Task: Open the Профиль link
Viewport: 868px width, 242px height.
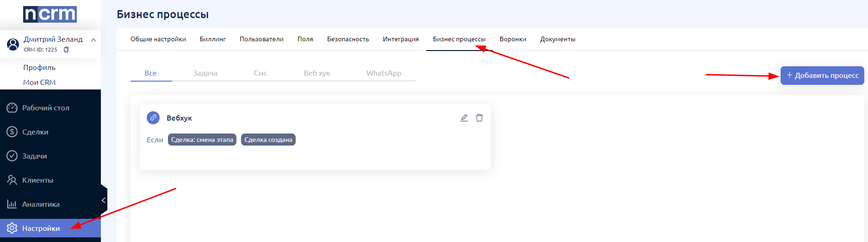Action: pos(39,67)
